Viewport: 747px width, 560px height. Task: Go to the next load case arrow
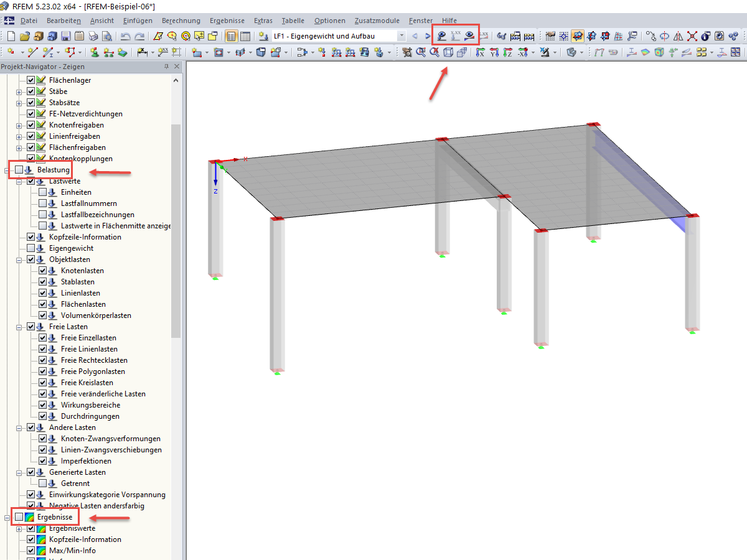pyautogui.click(x=428, y=36)
